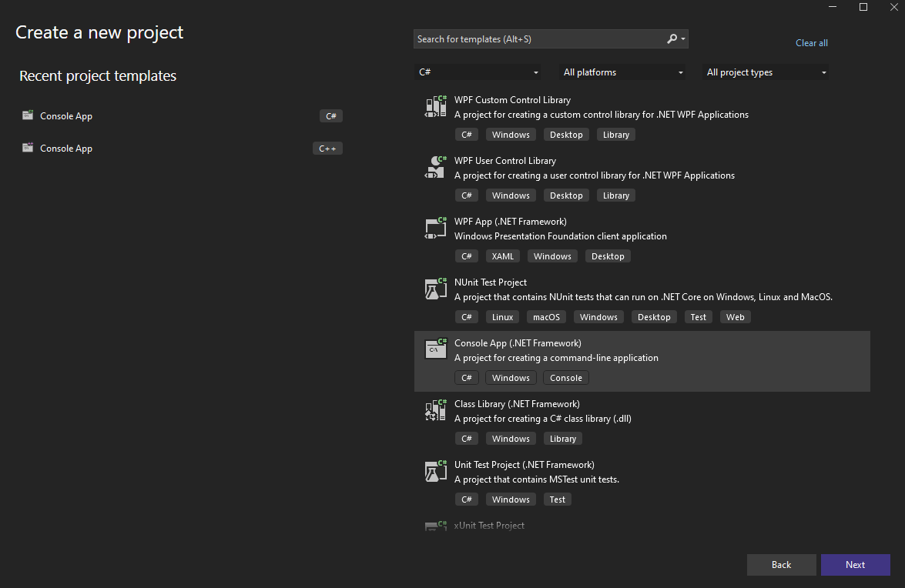
Task: Select Unit Test Project (.NET Framework) title
Action: tap(524, 465)
